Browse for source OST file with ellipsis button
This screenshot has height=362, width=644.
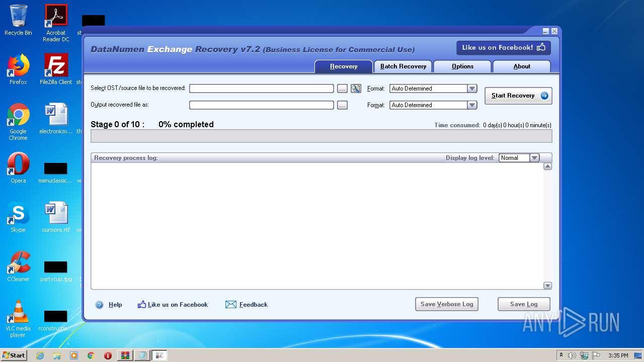click(x=342, y=88)
